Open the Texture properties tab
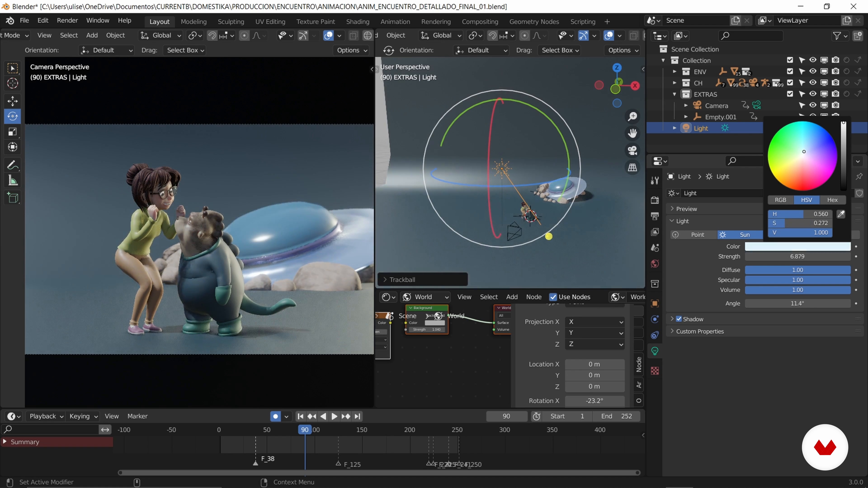 click(655, 371)
